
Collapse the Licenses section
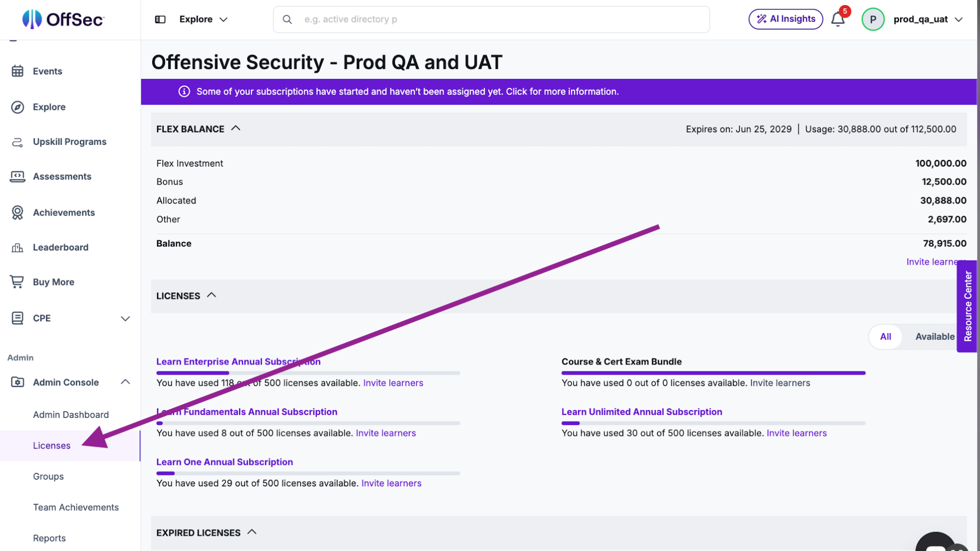click(212, 295)
